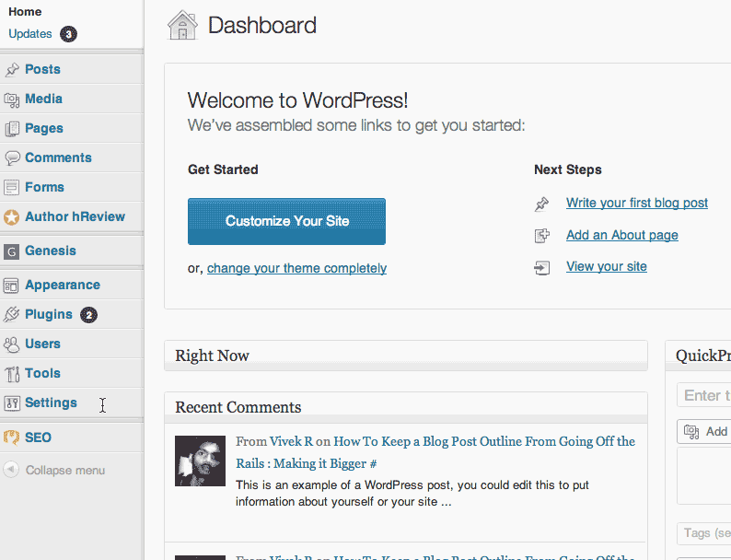Click the Forms sidebar icon
The height and width of the screenshot is (560, 731).
tap(12, 188)
